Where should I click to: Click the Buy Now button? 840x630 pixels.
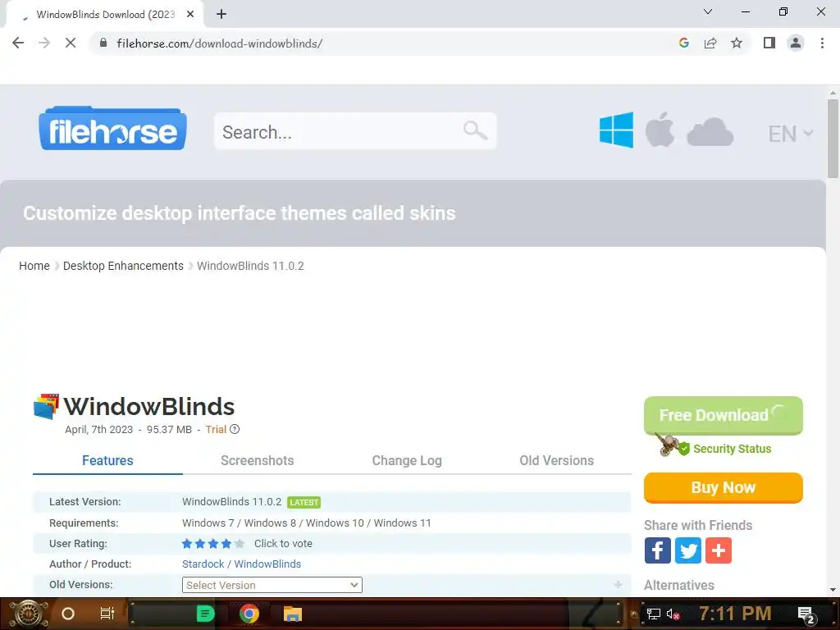click(x=724, y=487)
